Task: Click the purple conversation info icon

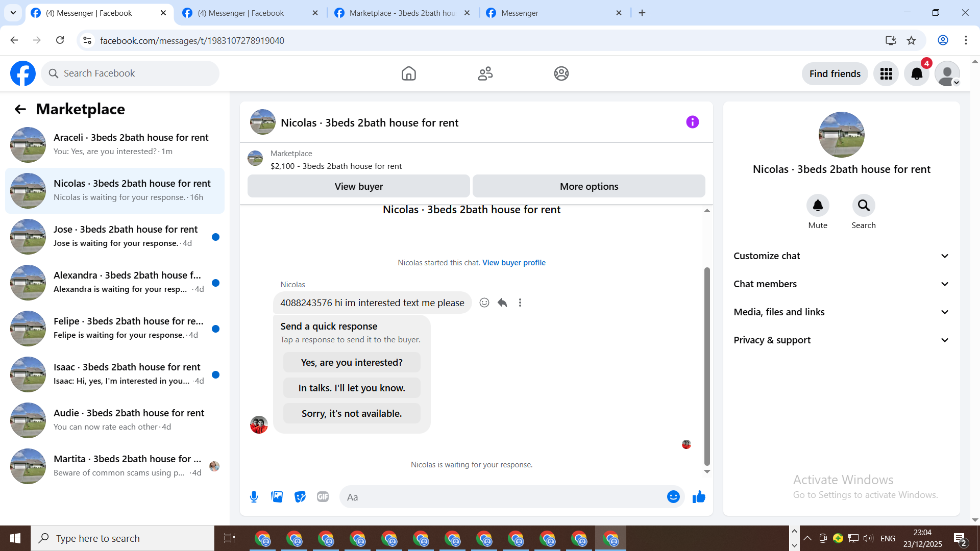Action: click(x=692, y=122)
